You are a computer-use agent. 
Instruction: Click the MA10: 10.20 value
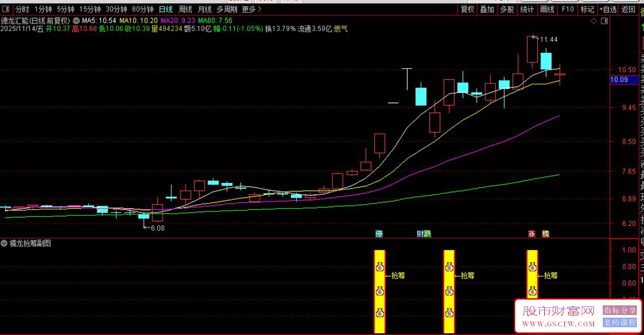tap(138, 20)
